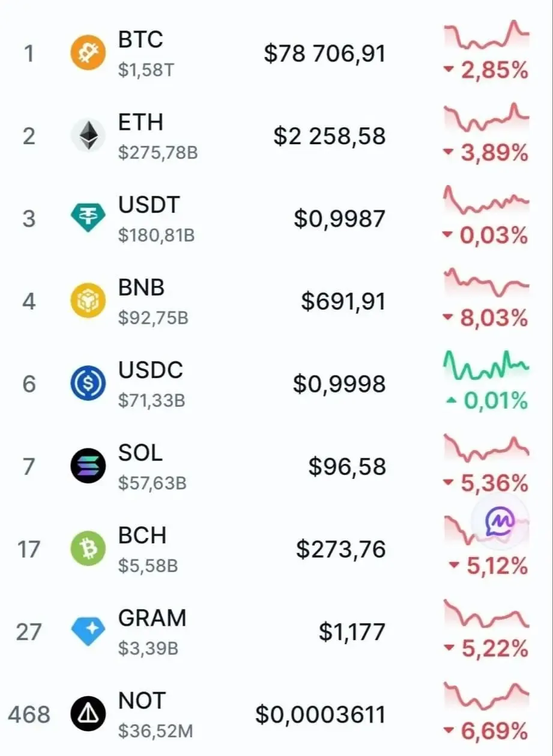
Task: Click the green Tether USDT icon
Action: pos(88,218)
